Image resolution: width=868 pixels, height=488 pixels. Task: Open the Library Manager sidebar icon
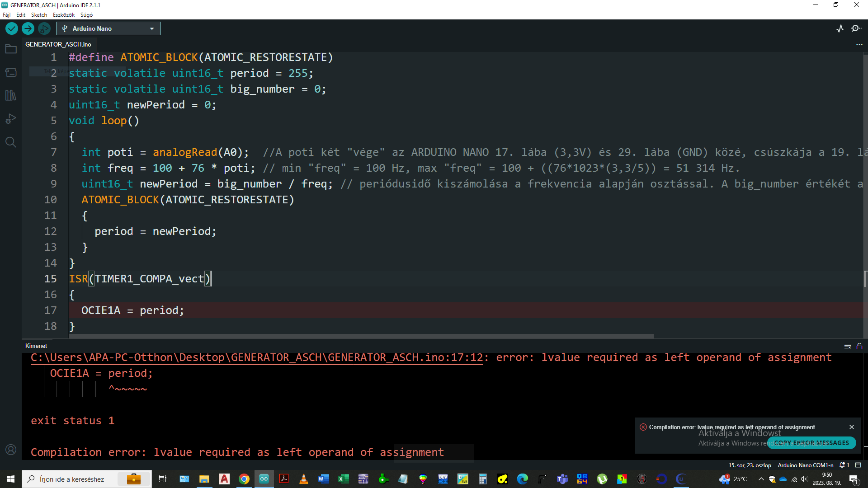point(11,95)
